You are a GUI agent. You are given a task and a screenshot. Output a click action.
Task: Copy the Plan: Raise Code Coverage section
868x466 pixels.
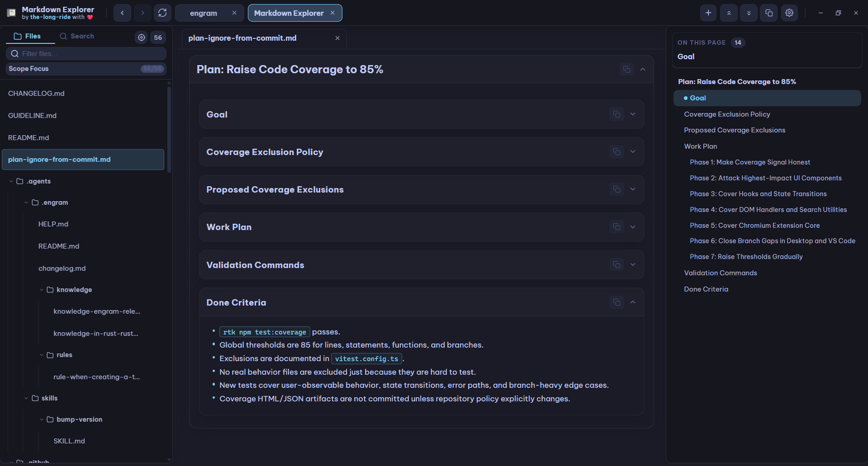626,69
